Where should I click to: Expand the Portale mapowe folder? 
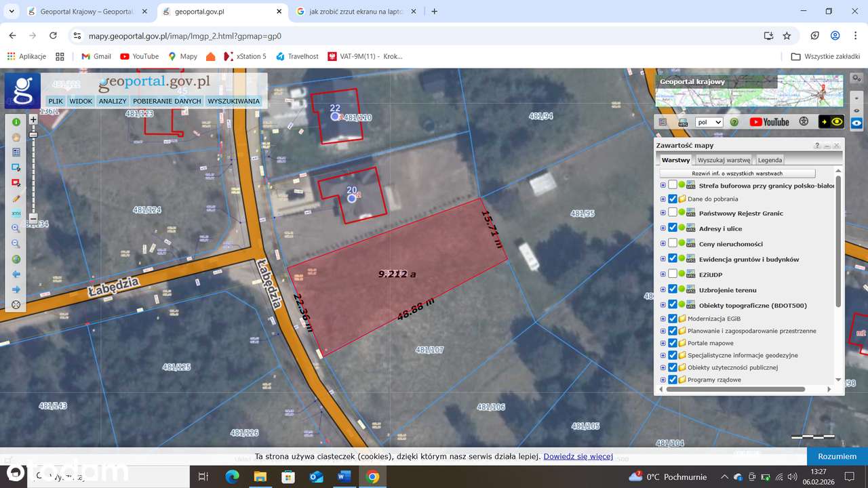click(x=663, y=343)
